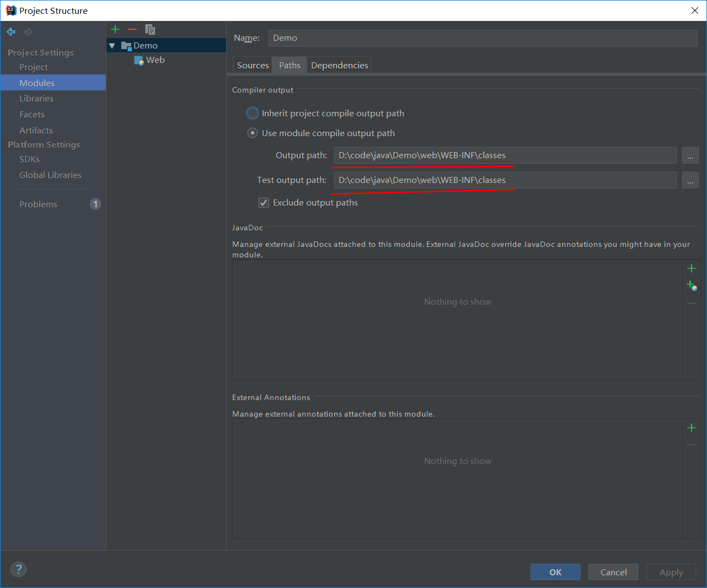Click the module Name input field
Screen dimensions: 707x588
coord(483,37)
